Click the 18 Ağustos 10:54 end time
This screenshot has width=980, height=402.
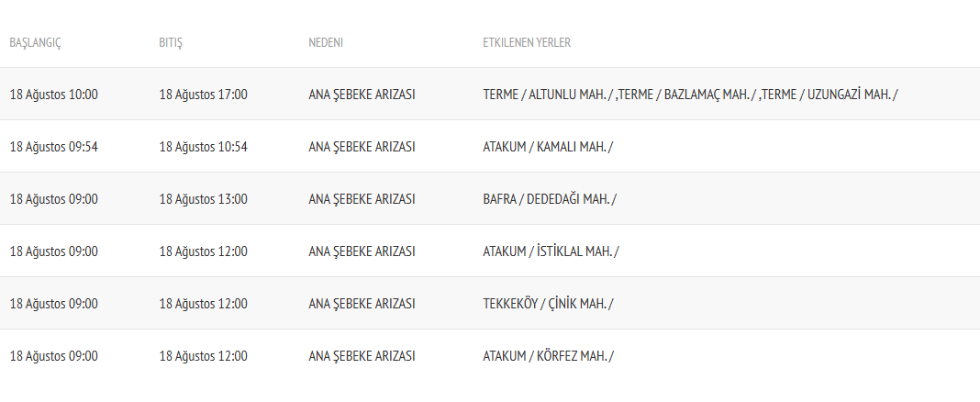pyautogui.click(x=203, y=147)
